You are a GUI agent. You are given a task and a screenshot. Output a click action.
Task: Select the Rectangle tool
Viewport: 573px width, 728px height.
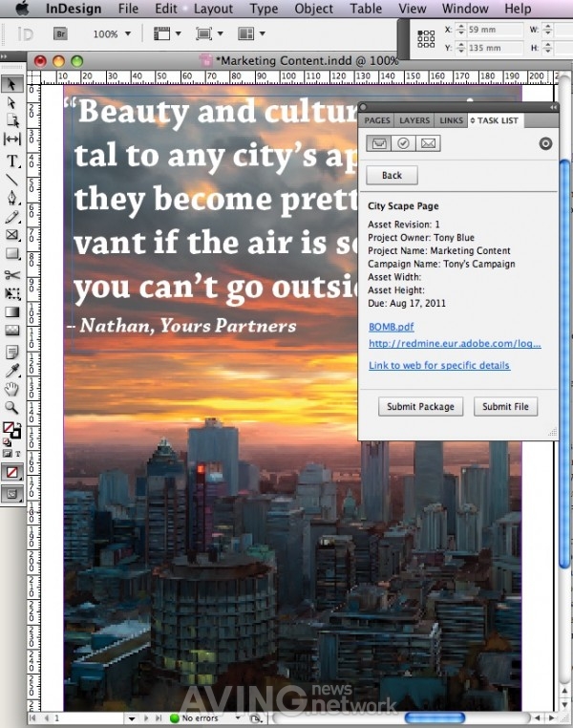pyautogui.click(x=12, y=253)
